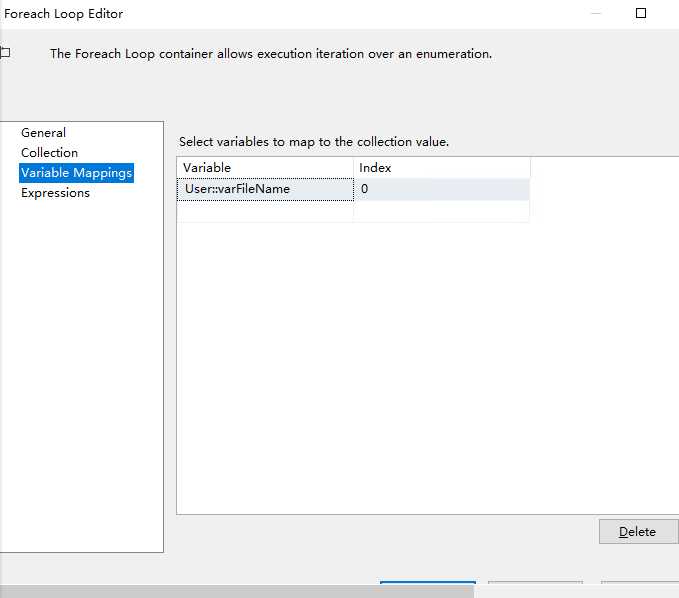Minimize the Foreach Loop Editor window
The width and height of the screenshot is (679, 598).
tap(596, 14)
